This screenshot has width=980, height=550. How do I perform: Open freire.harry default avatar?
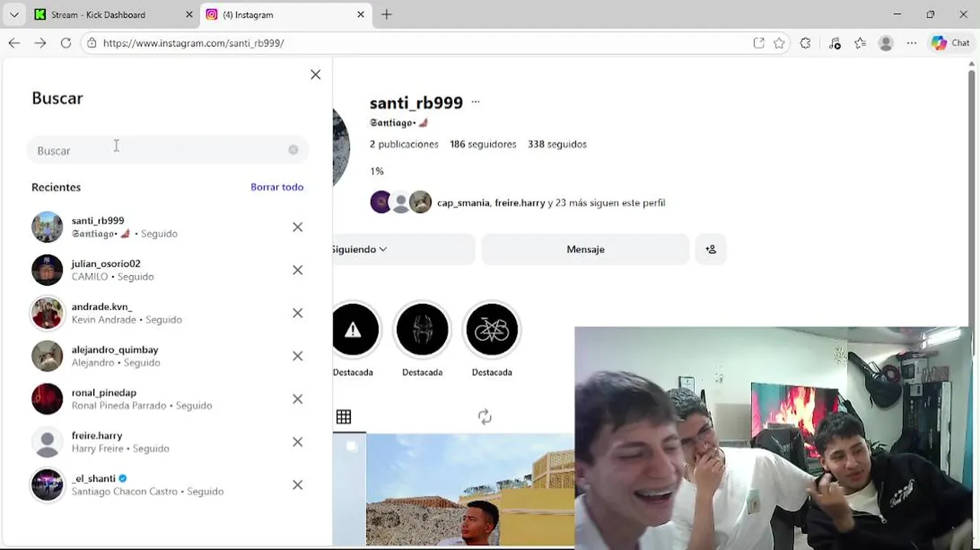[47, 442]
